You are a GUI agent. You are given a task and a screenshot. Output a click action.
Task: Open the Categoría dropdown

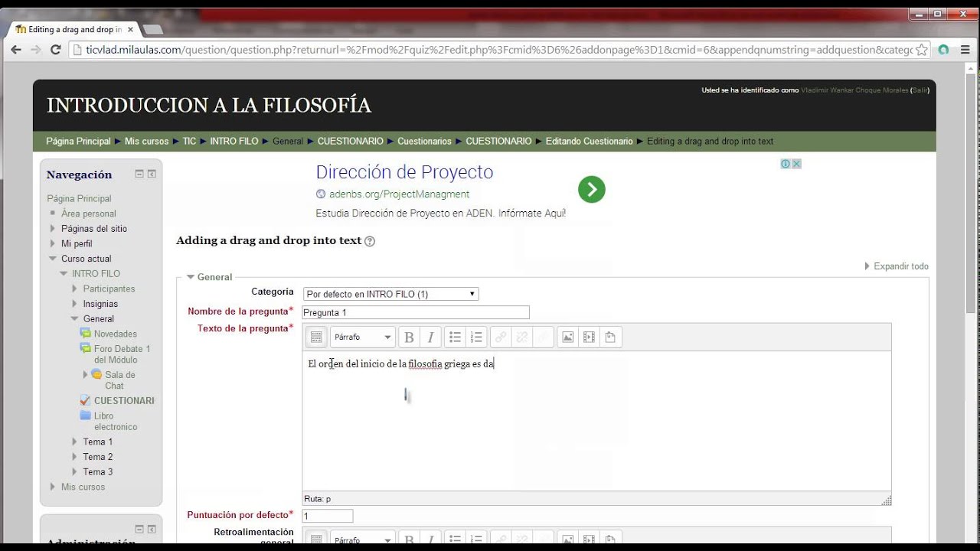(x=390, y=294)
